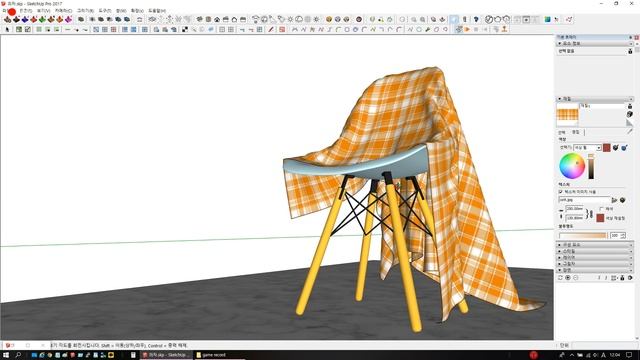640x360 pixels.
Task: Click the create material cube icon
Action: pos(630,114)
